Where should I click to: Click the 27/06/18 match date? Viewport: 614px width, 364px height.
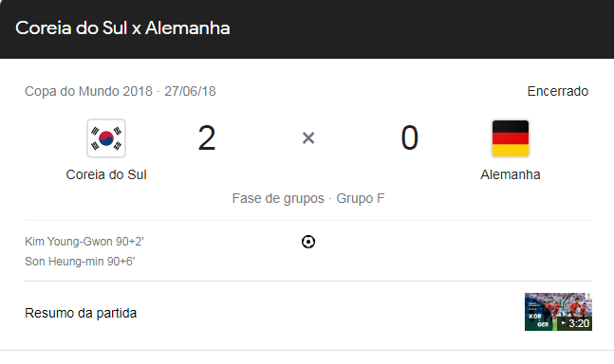(x=190, y=92)
